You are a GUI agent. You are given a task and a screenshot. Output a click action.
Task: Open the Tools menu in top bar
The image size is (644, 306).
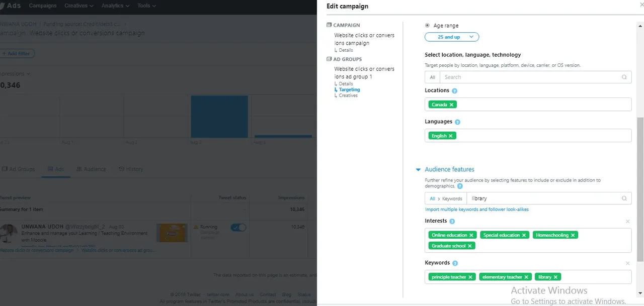pyautogui.click(x=146, y=6)
